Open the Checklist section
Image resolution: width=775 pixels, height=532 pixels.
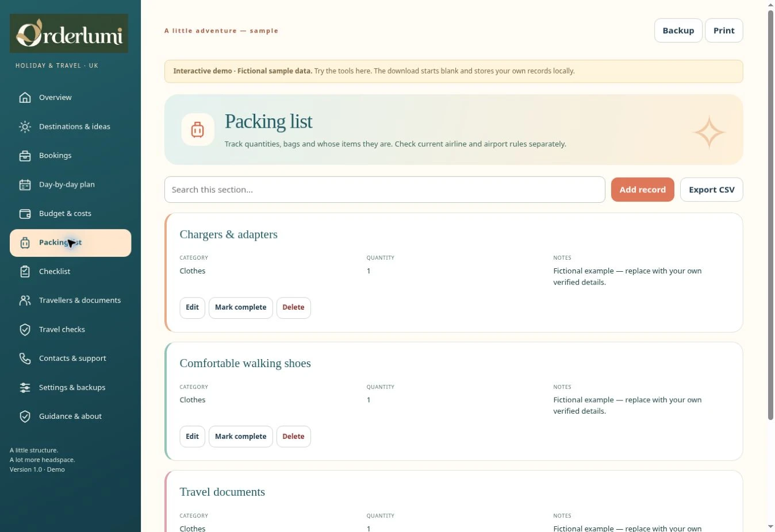tap(70, 272)
